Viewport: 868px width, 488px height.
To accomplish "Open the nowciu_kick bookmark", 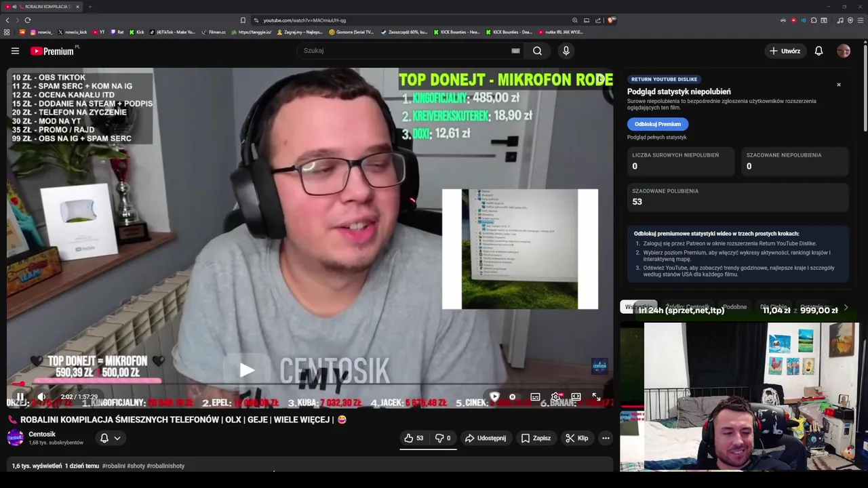I will pyautogui.click(x=73, y=32).
